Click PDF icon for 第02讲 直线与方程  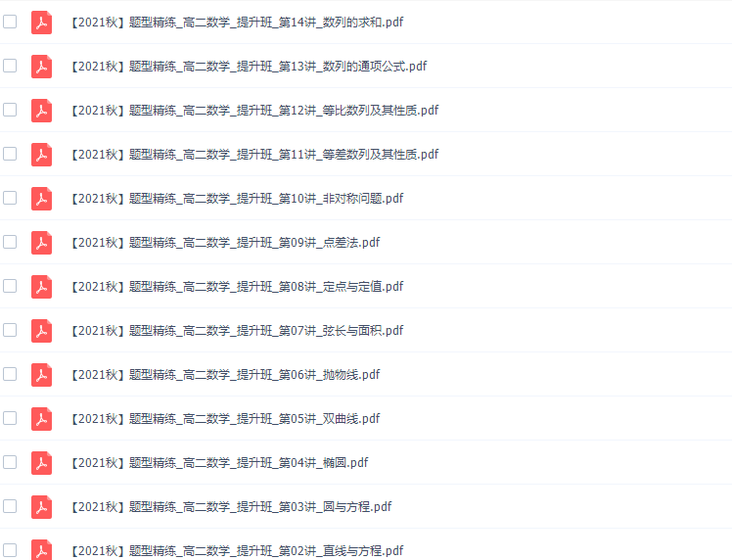pyautogui.click(x=41, y=550)
